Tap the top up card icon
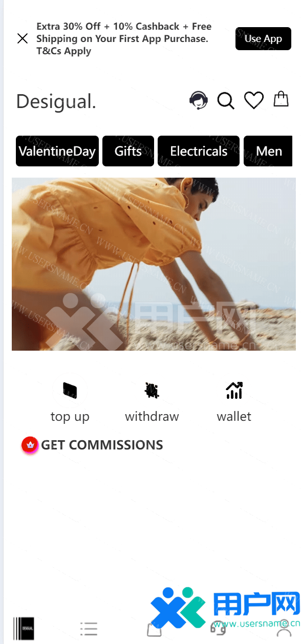Image resolution: width=301 pixels, height=644 pixels. [70, 391]
